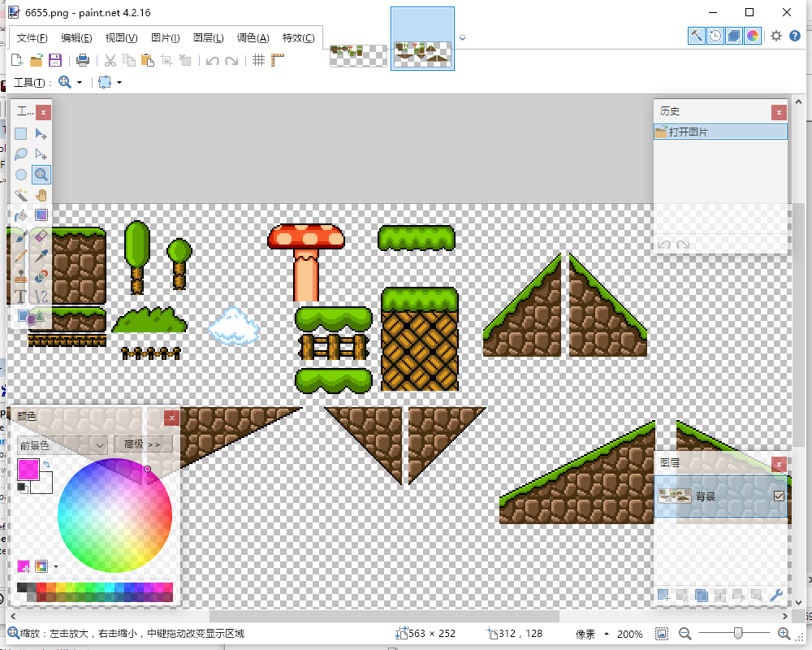
Task: Select the Pencil tool
Action: click(21, 256)
